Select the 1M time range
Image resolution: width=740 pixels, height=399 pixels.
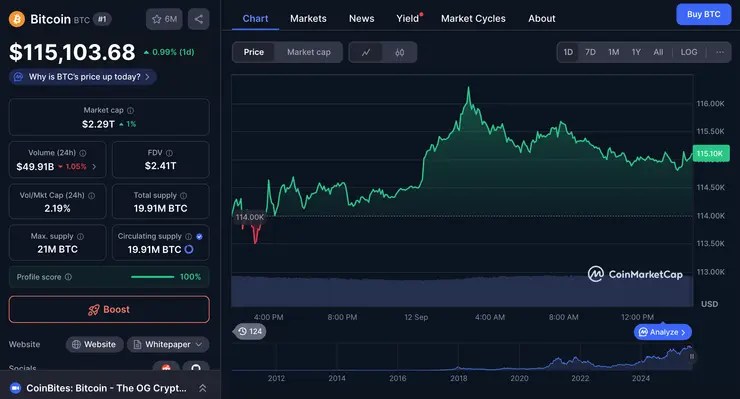click(614, 52)
